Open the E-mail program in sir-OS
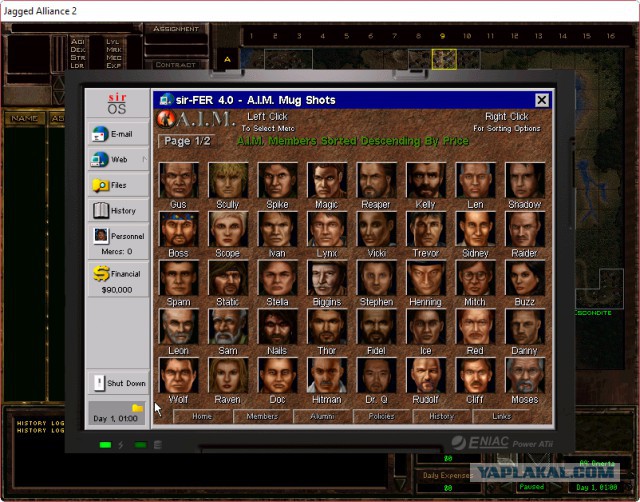 tap(118, 133)
